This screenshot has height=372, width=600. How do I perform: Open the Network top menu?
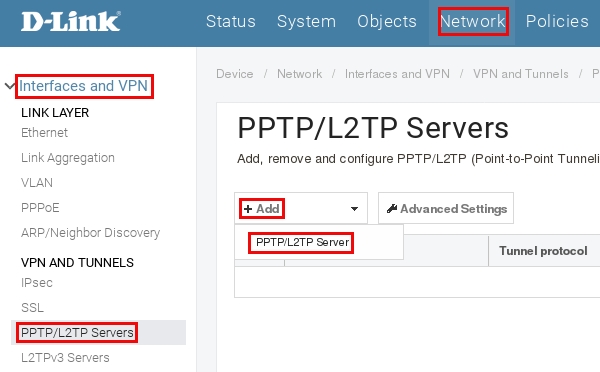pyautogui.click(x=473, y=21)
